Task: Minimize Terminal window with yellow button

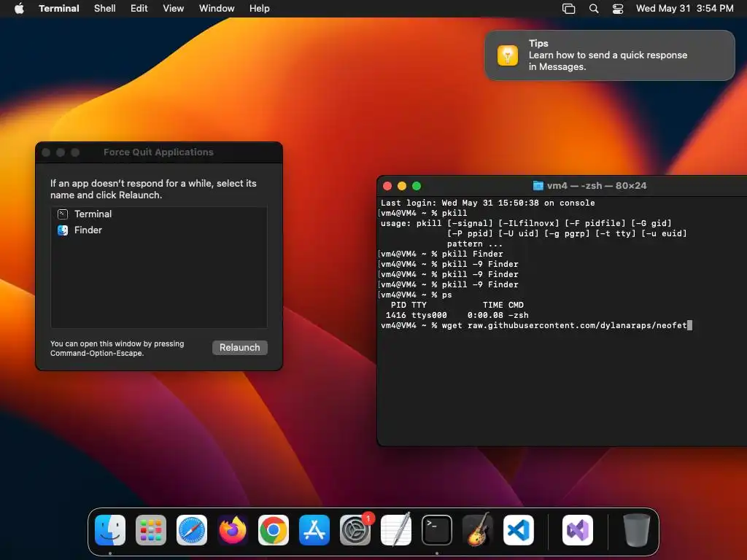Action: 402,186
